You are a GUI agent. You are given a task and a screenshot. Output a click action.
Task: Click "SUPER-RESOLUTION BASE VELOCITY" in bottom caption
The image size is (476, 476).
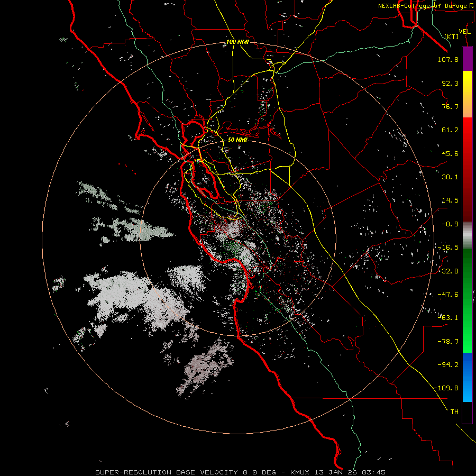click(x=167, y=472)
